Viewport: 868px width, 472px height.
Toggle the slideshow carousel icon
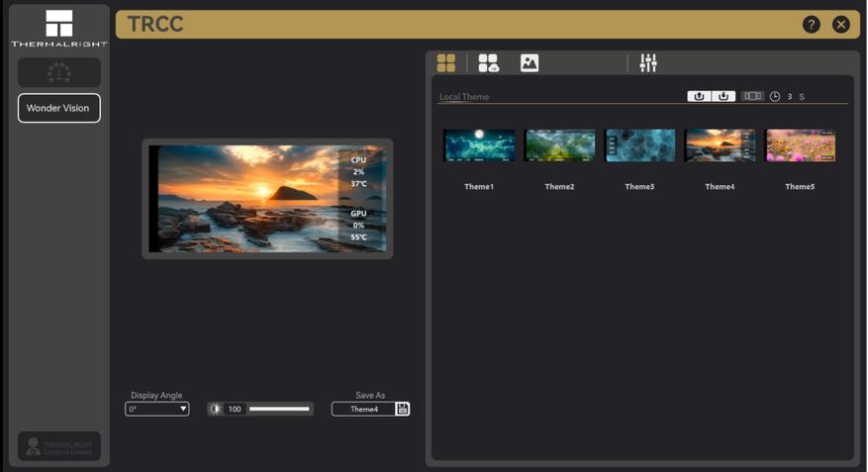(x=752, y=96)
